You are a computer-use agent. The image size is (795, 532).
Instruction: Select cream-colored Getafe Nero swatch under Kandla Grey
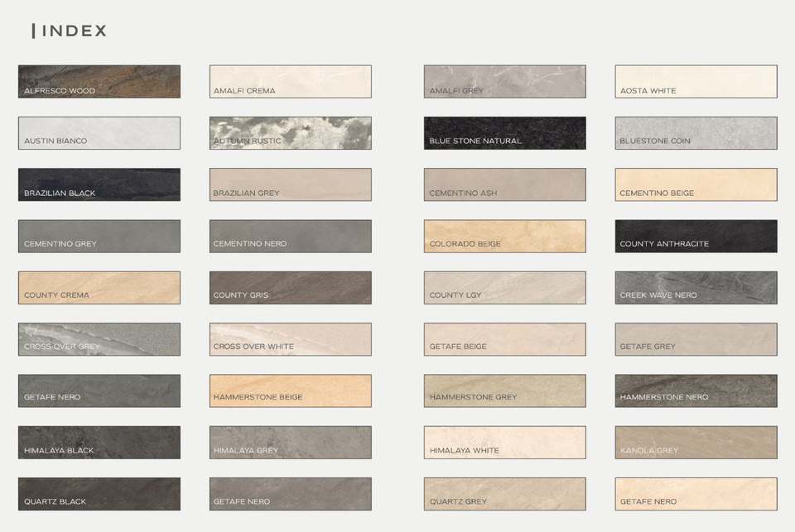(696, 494)
